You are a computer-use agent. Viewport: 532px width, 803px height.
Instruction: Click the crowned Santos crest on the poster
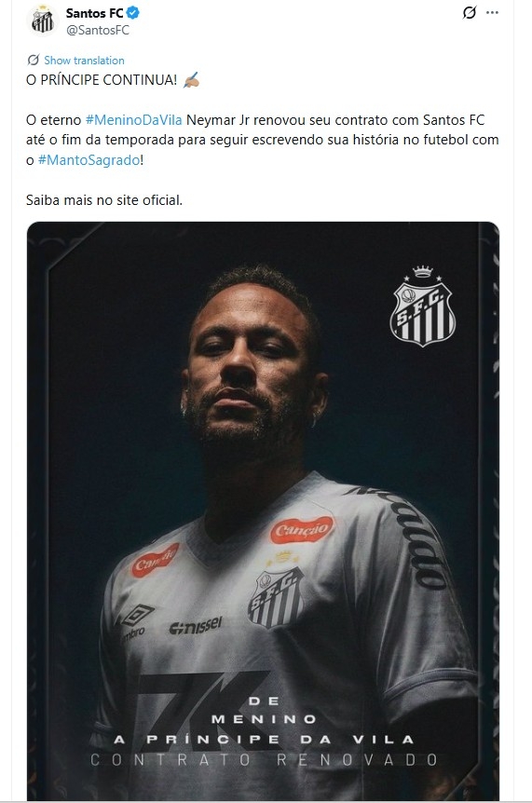(422, 306)
